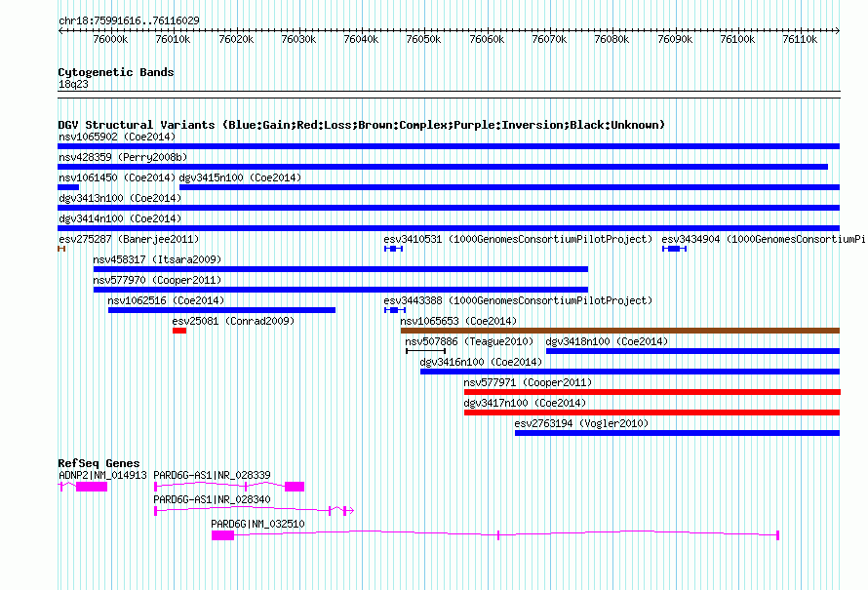Viewport: 868px width, 590px height.
Task: Open the nsv577970 (Cooper2011) label
Action: tap(157, 280)
